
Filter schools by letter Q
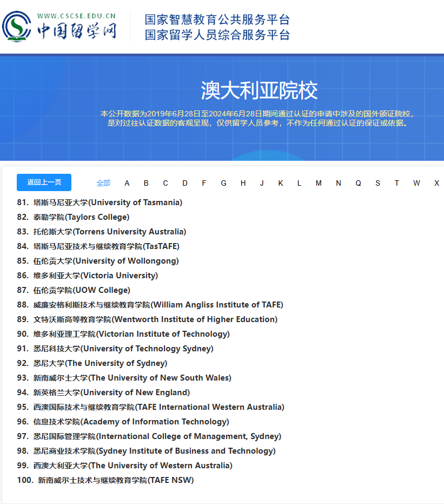pos(358,183)
